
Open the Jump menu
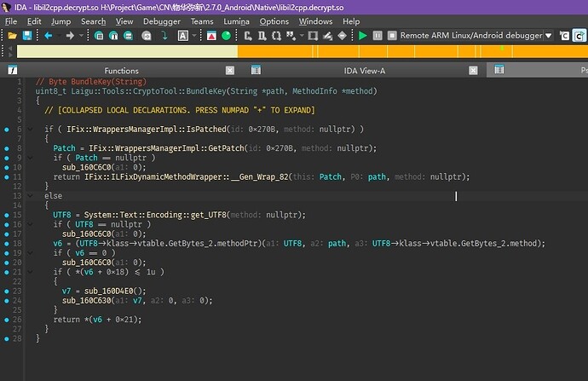tap(61, 21)
